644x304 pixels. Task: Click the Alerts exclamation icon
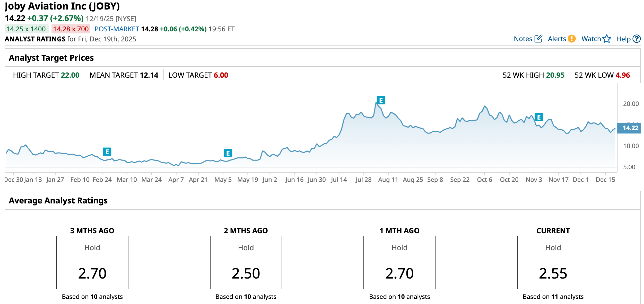(x=572, y=39)
